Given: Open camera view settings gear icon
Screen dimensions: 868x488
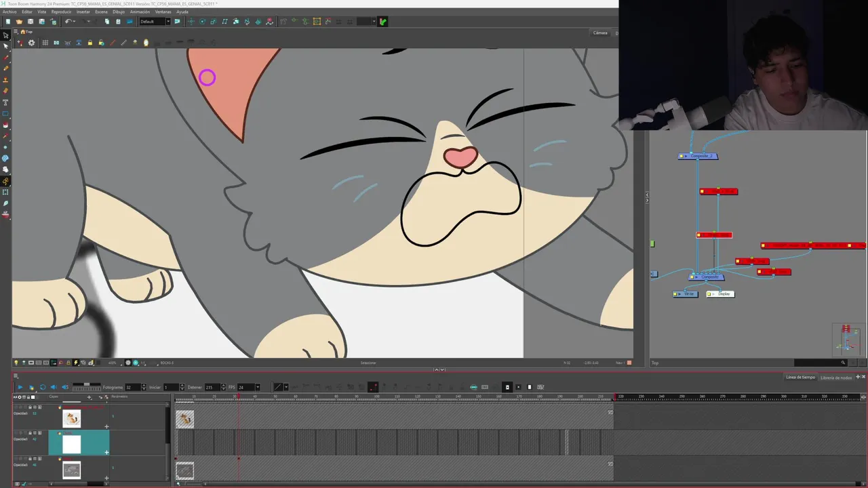Looking at the screenshot, I should point(31,43).
